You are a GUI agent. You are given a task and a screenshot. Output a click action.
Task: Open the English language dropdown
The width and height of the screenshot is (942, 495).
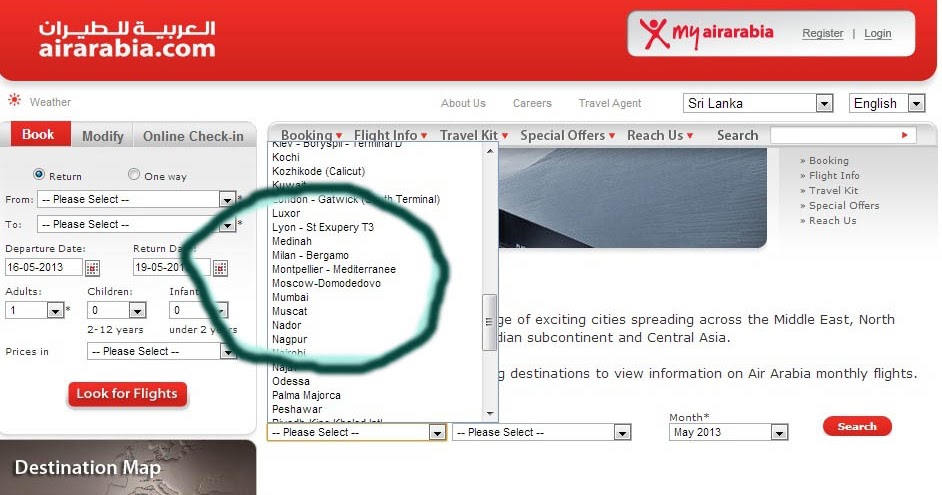[886, 103]
